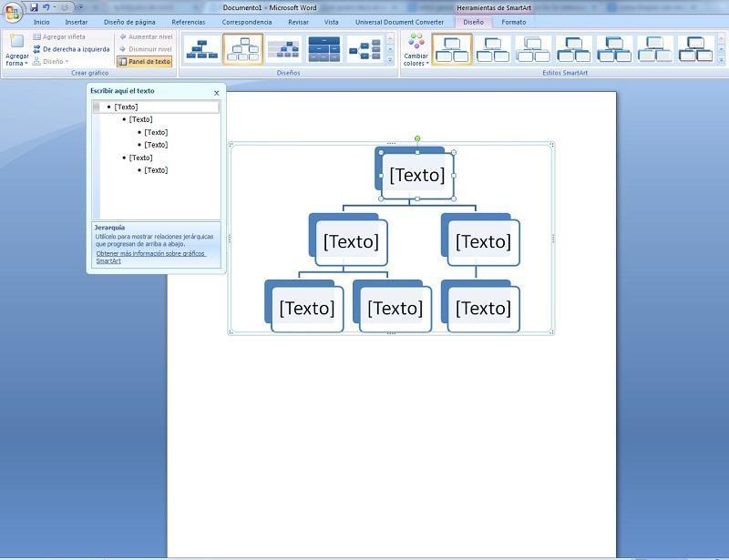This screenshot has height=560, width=729.
Task: Open the Insertar ribbon tab
Action: [77, 22]
